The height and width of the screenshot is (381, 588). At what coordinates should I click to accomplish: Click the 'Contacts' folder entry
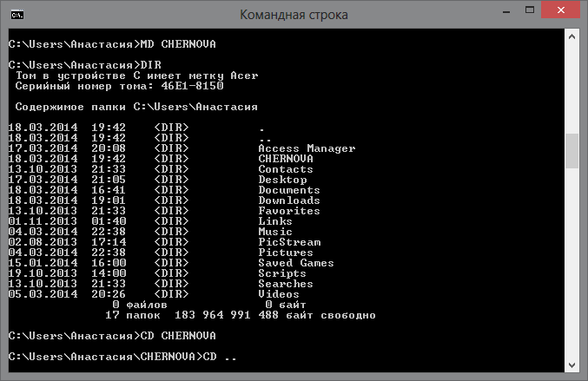pos(286,169)
